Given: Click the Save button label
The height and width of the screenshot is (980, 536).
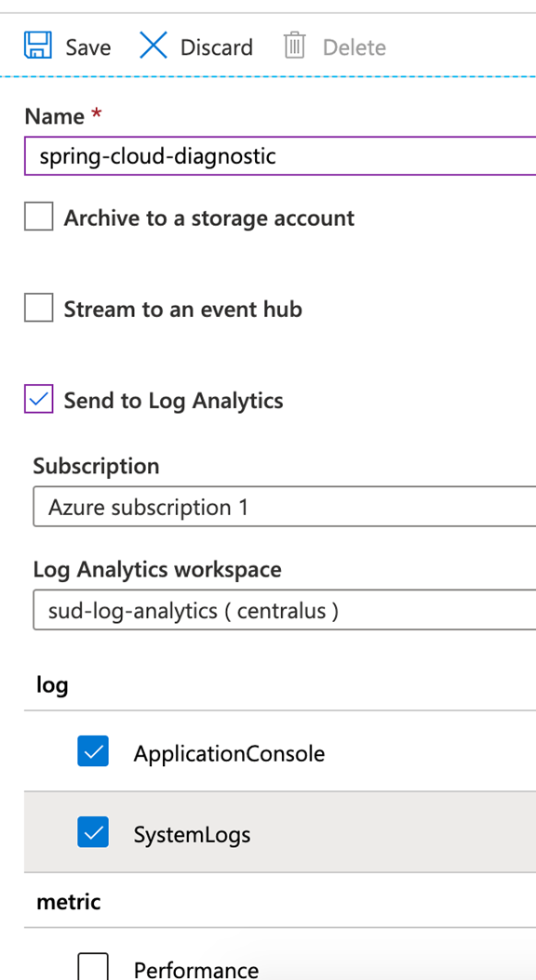Looking at the screenshot, I should [88, 47].
